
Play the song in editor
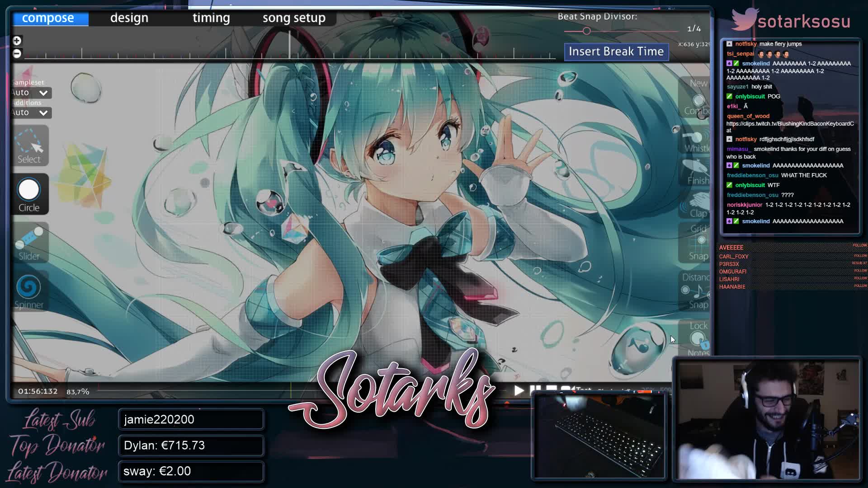coord(519,390)
